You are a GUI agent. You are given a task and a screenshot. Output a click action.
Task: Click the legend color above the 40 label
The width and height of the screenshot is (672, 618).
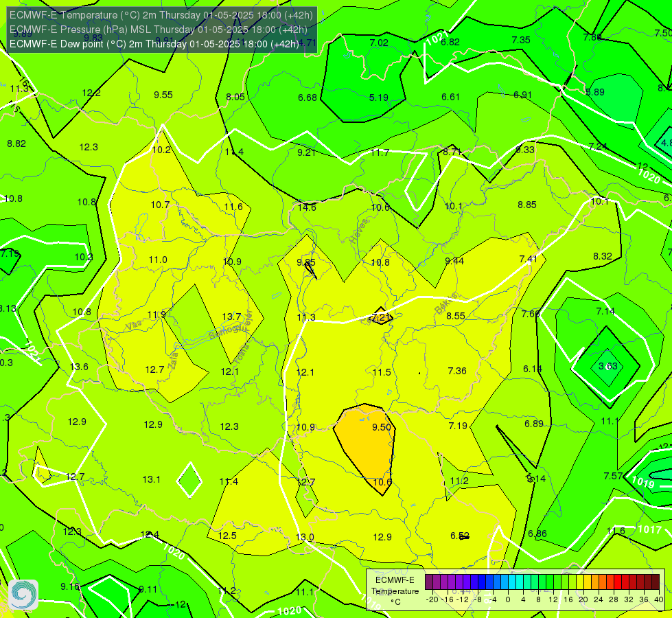click(656, 582)
